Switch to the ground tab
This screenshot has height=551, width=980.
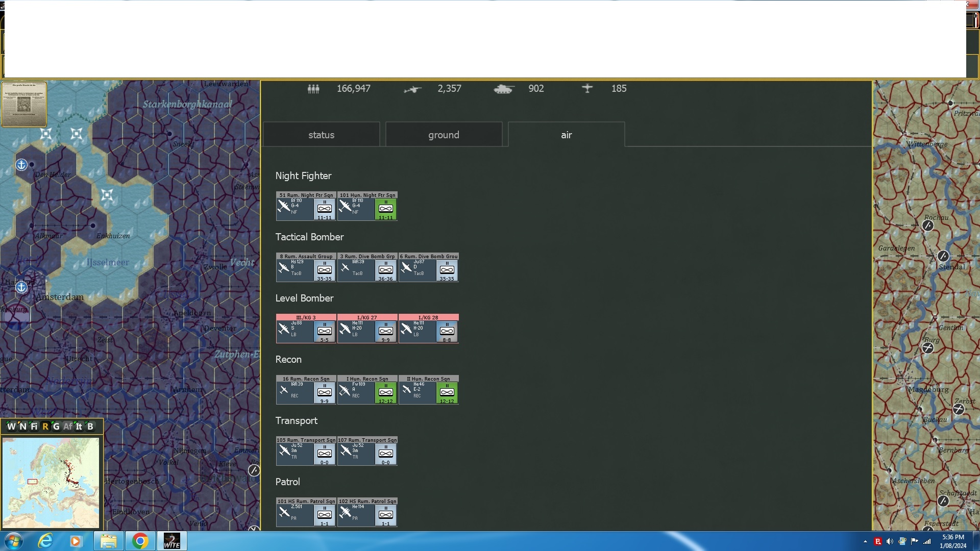[444, 135]
